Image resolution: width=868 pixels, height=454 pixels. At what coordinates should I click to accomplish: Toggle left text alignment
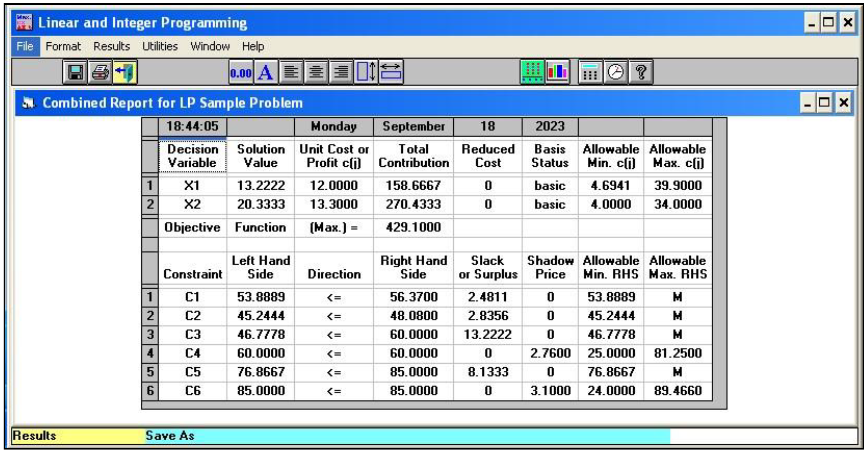tap(290, 73)
